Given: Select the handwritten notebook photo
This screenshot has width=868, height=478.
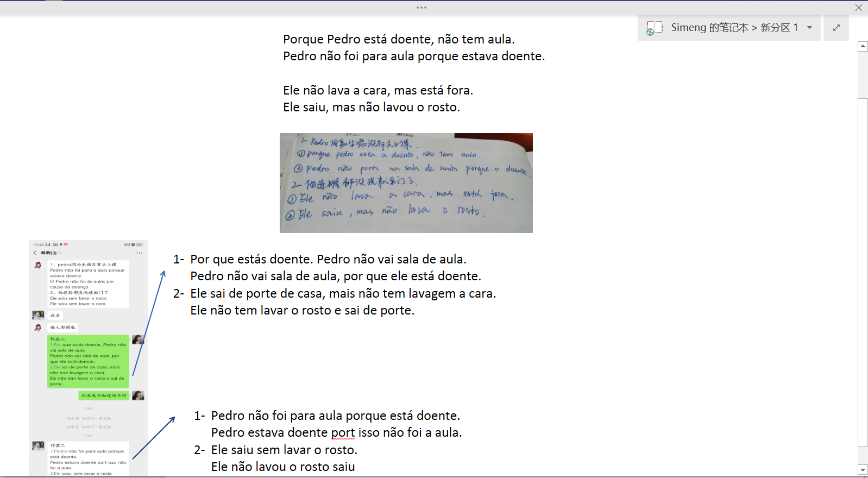Looking at the screenshot, I should click(x=406, y=183).
